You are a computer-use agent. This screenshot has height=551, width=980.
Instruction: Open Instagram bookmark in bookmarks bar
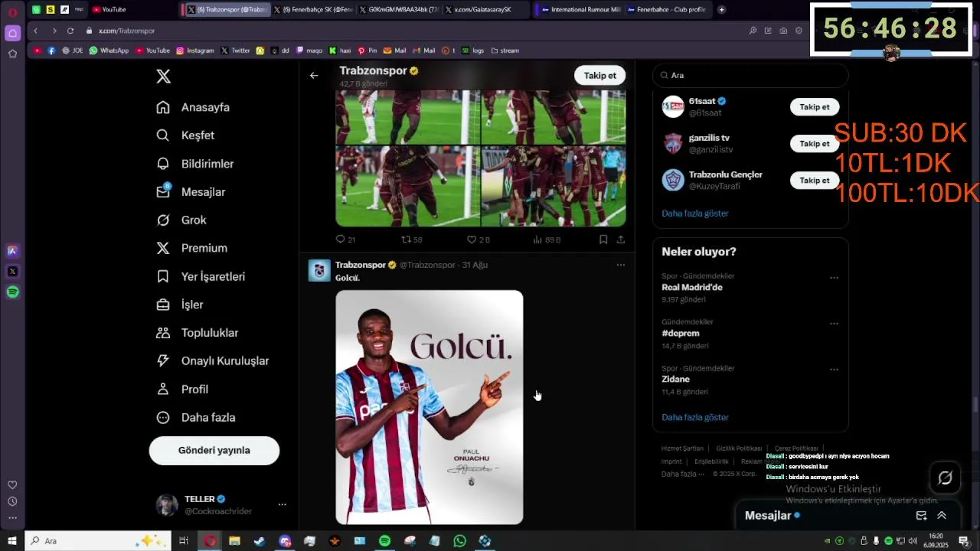pyautogui.click(x=195, y=51)
